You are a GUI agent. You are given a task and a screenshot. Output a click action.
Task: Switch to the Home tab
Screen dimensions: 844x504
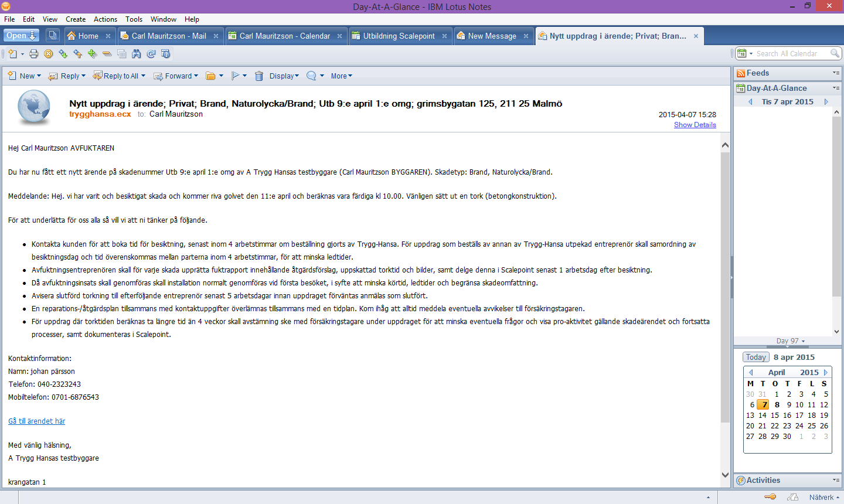pos(89,36)
